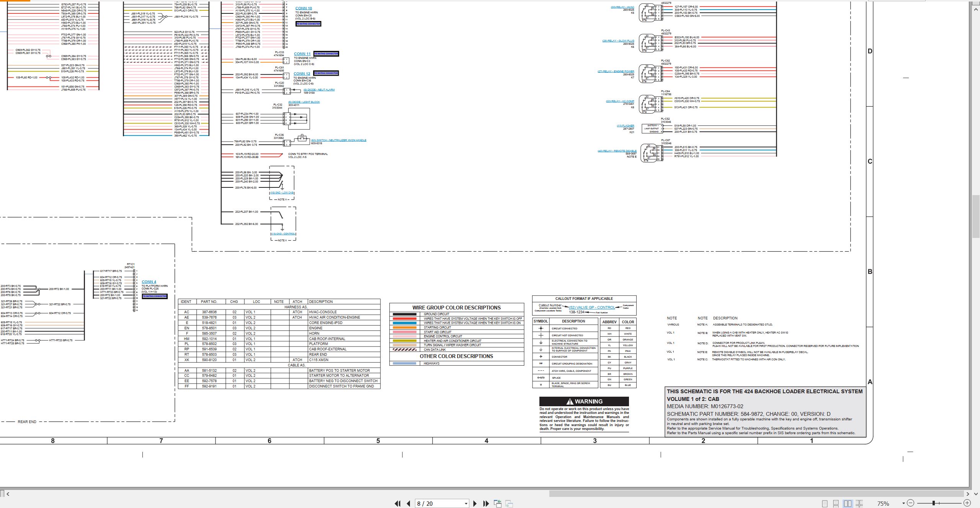Viewport: 980px width, 508px height.
Task: Select continuous facing pages layout
Action: (859, 503)
